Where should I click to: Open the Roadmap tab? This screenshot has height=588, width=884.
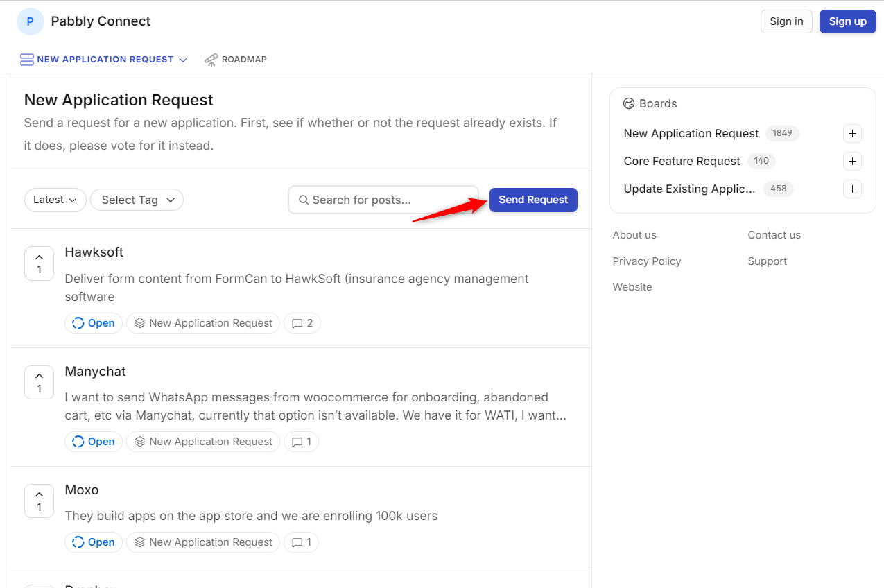click(x=236, y=60)
